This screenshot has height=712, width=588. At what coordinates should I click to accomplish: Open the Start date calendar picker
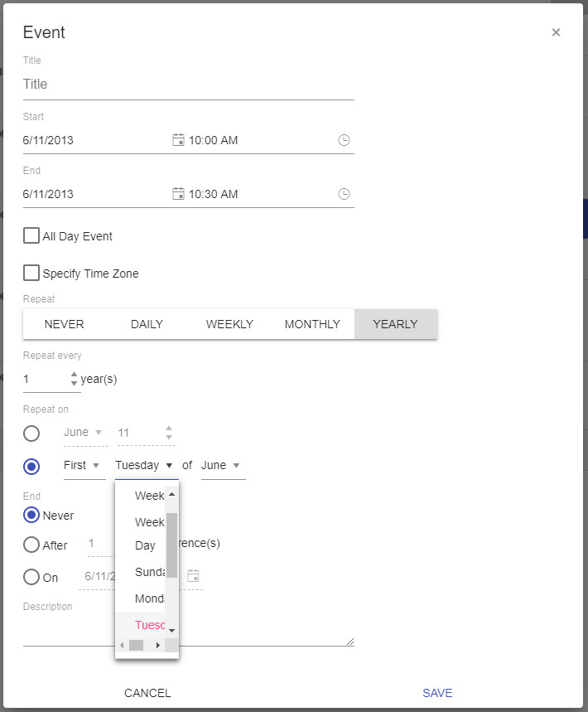[x=178, y=139]
